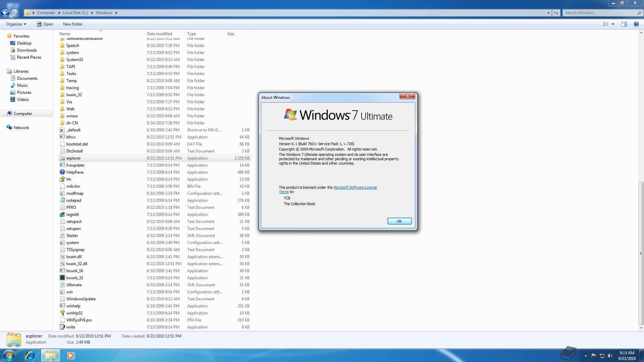Select Downloads under Favorites

27,50
